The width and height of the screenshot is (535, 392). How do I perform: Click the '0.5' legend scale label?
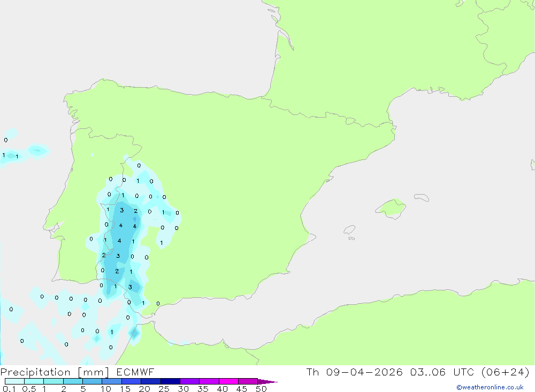29,389
